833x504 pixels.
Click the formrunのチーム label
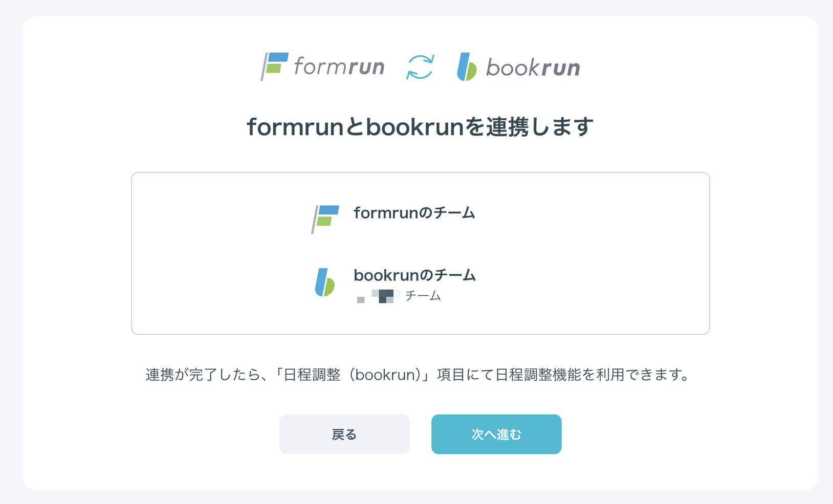(414, 213)
